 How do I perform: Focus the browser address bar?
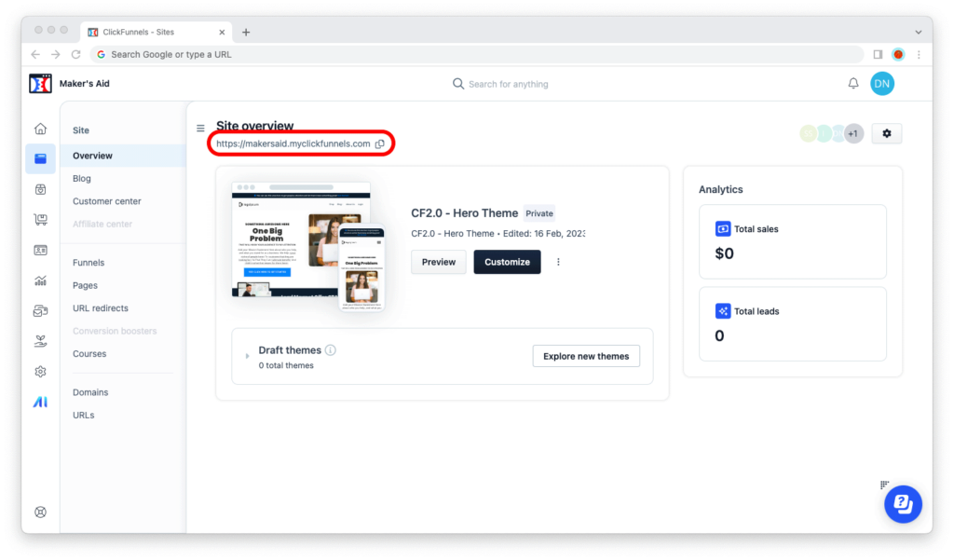(476, 54)
